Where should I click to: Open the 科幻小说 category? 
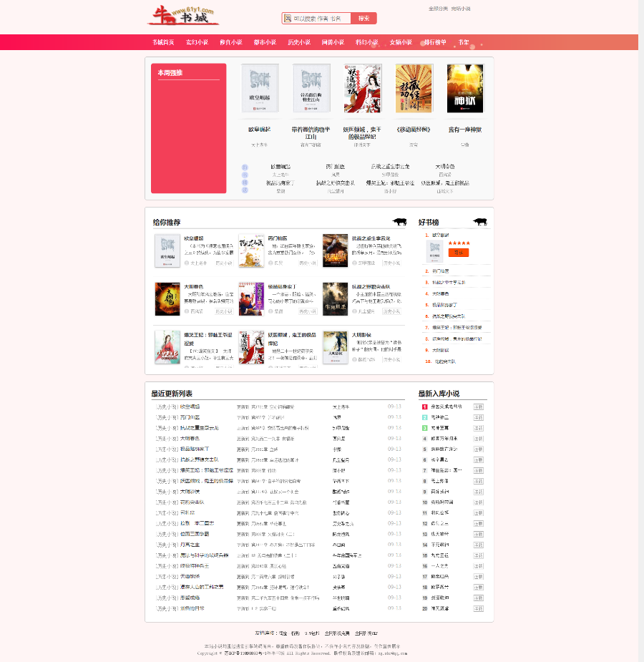tap(367, 42)
